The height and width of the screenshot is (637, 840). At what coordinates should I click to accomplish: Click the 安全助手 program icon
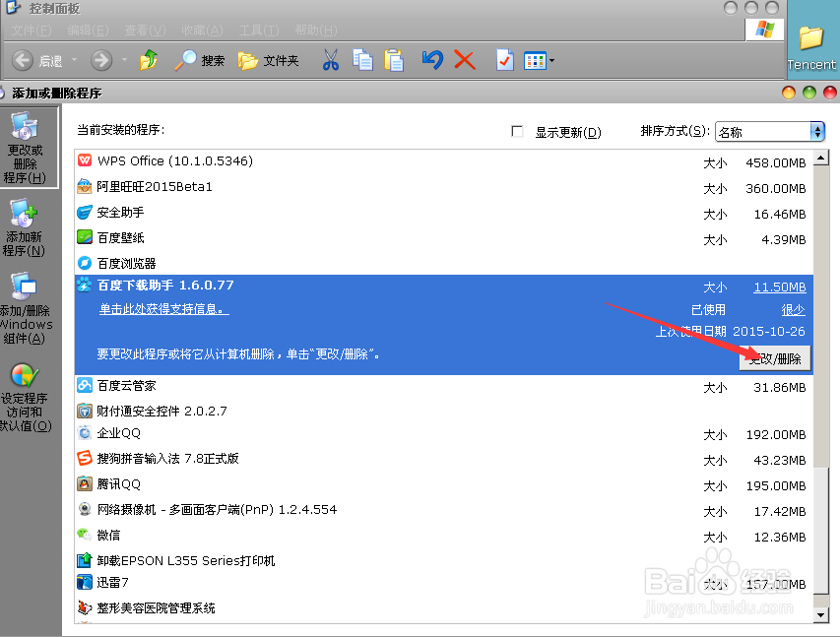pyautogui.click(x=85, y=212)
